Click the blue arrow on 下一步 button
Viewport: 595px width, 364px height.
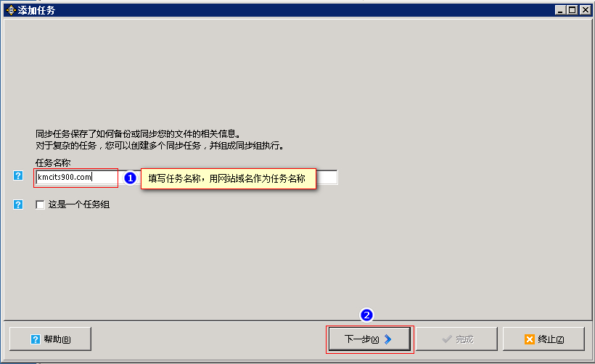click(387, 339)
